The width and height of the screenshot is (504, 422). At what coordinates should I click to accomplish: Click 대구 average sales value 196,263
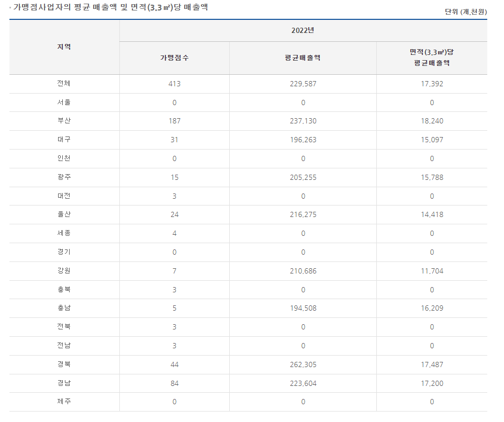(303, 140)
